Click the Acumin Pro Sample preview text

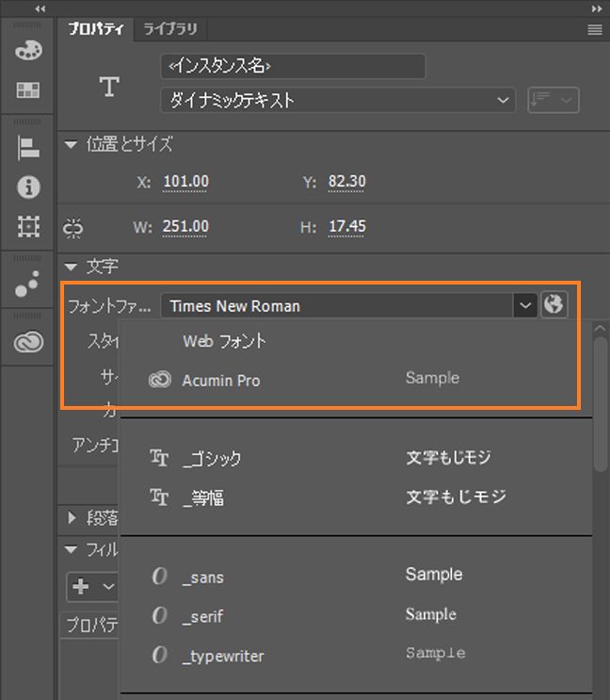pos(432,378)
